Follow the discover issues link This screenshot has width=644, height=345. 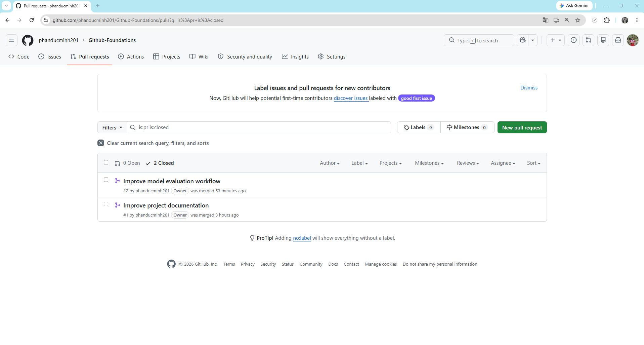click(351, 98)
